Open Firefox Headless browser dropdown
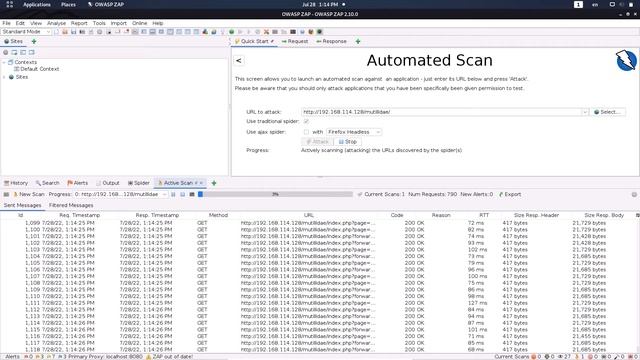 click(x=354, y=132)
